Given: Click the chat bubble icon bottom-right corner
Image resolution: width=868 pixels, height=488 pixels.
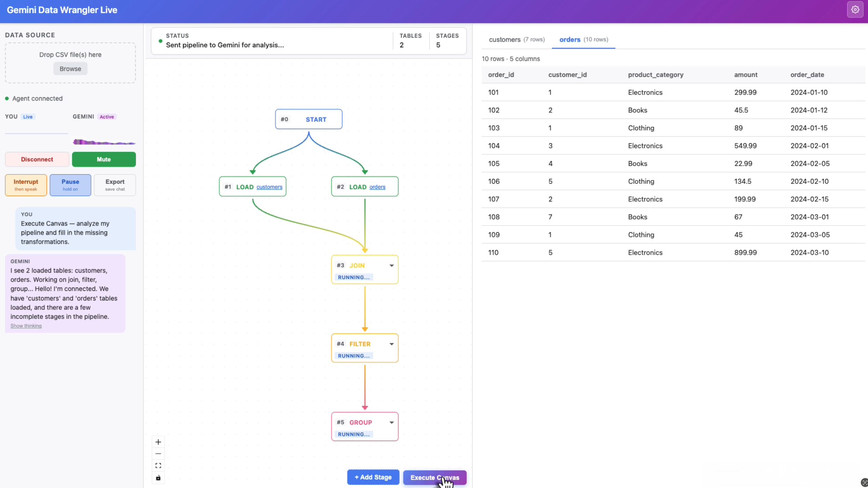Looking at the screenshot, I should tap(864, 483).
